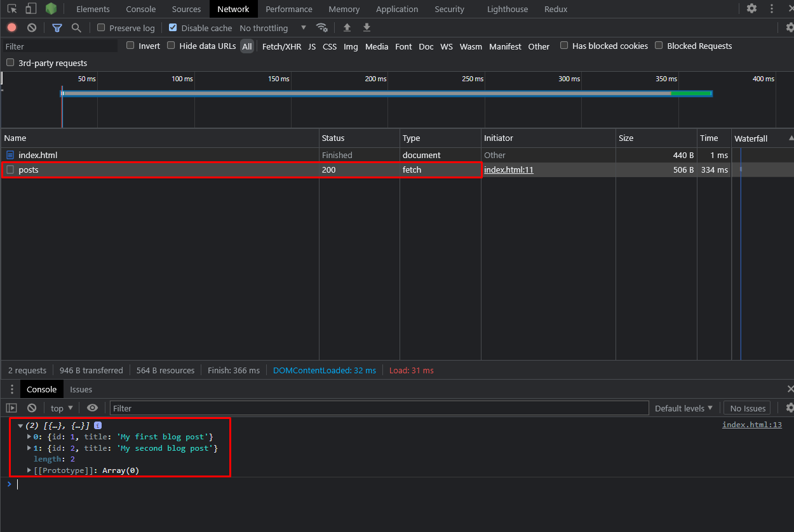The image size is (794, 532).
Task: Open the Issues drawer tab
Action: 81,389
